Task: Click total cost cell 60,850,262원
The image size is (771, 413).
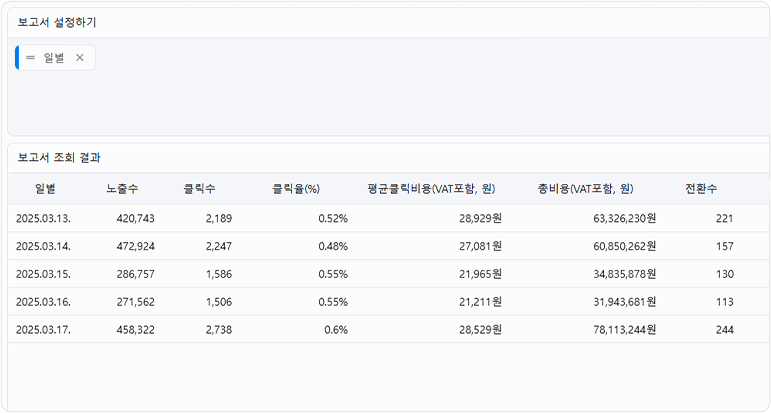Action: tap(624, 246)
